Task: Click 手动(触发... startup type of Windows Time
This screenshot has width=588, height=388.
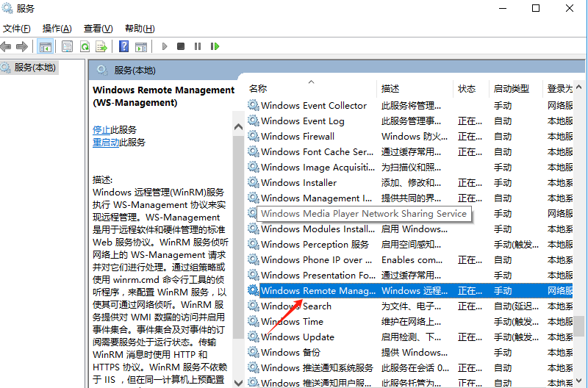Action: coord(516,321)
